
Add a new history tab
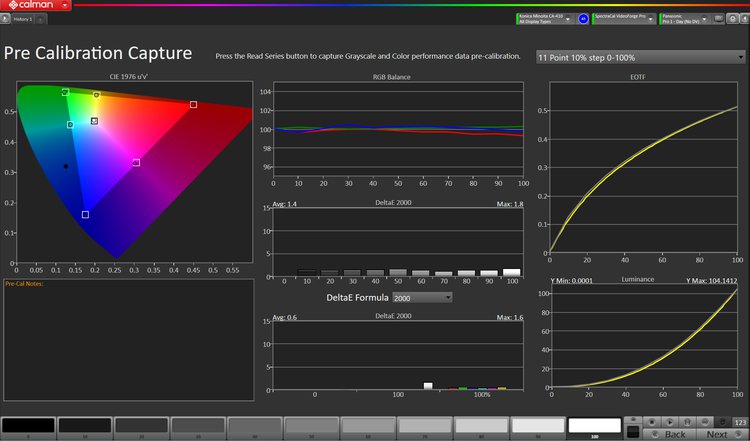pyautogui.click(x=40, y=19)
